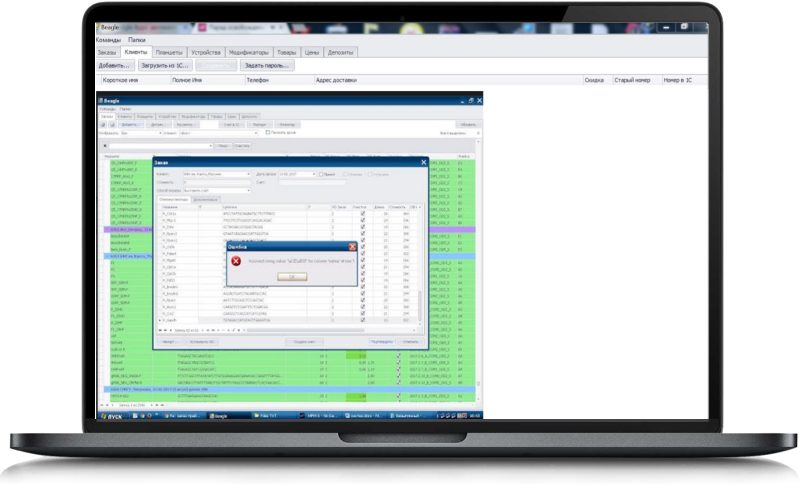Click the red error icon in dialog

coord(236,261)
